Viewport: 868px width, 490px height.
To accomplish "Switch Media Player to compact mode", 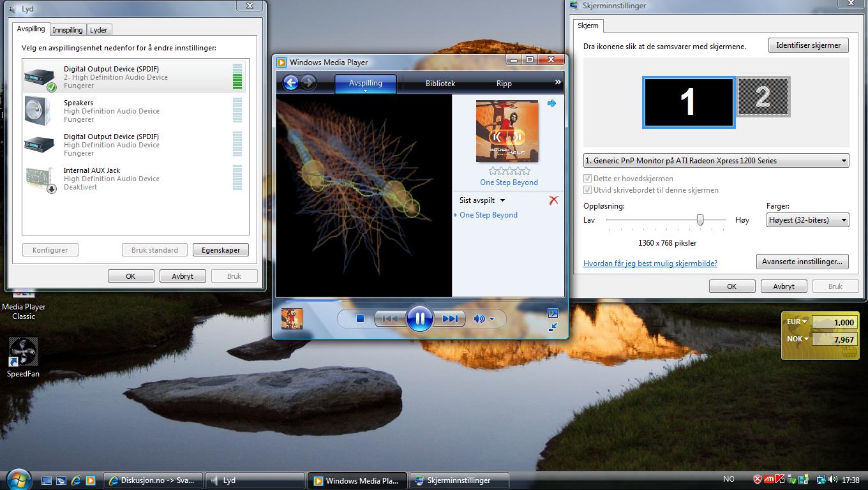I will 553,327.
